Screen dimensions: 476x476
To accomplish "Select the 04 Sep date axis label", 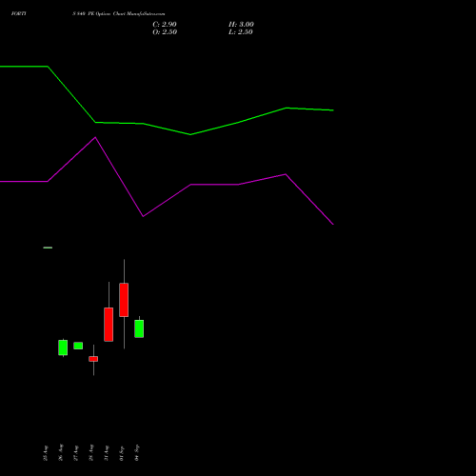I will pos(137,452).
